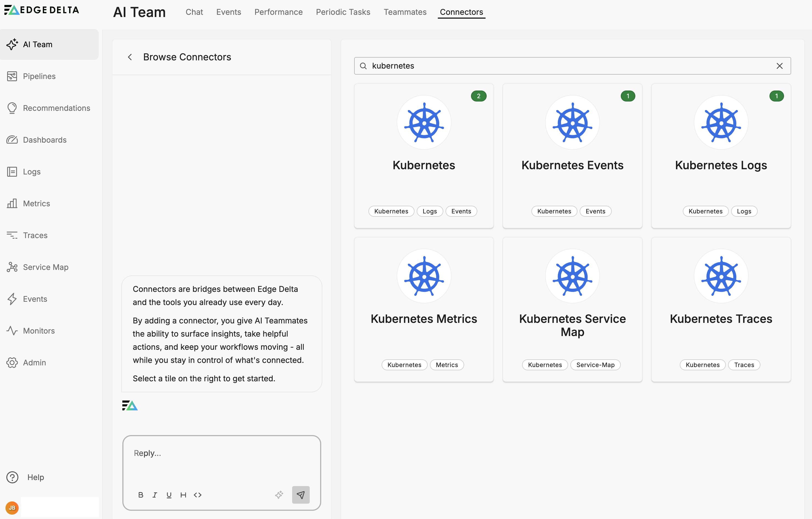The image size is (812, 519).
Task: Toggle bold formatting in reply box
Action: pyautogui.click(x=141, y=495)
